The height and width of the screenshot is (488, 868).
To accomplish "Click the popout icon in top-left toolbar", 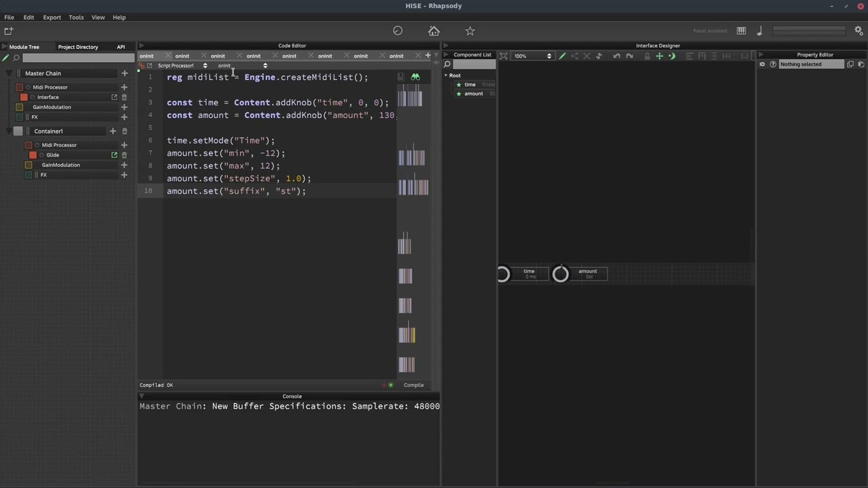I will pyautogui.click(x=8, y=30).
